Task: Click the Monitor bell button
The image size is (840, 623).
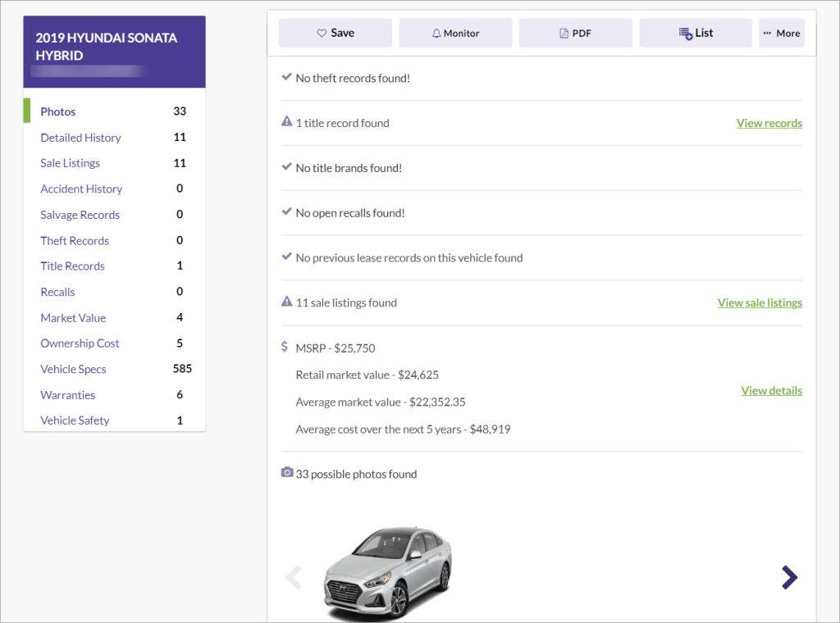Action: point(455,33)
